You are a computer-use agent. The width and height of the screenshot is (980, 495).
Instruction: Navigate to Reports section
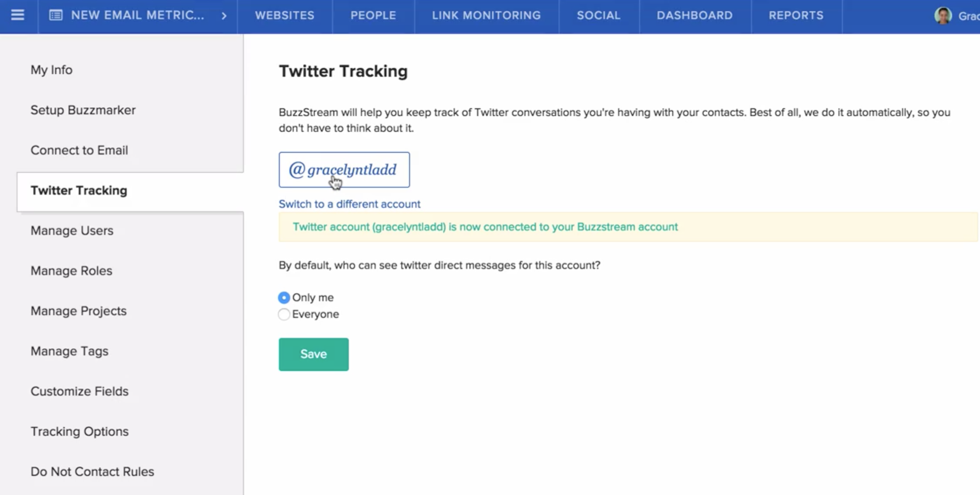coord(796,14)
